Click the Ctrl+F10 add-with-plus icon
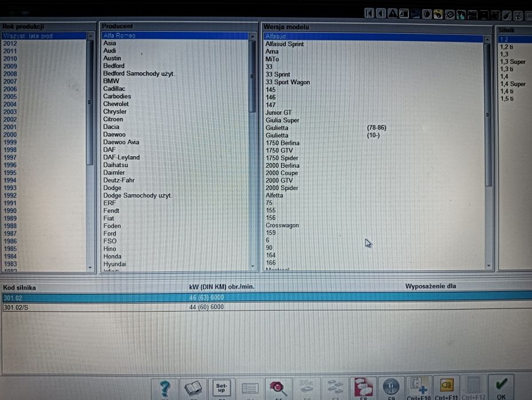The image size is (532, 400). pyautogui.click(x=419, y=389)
